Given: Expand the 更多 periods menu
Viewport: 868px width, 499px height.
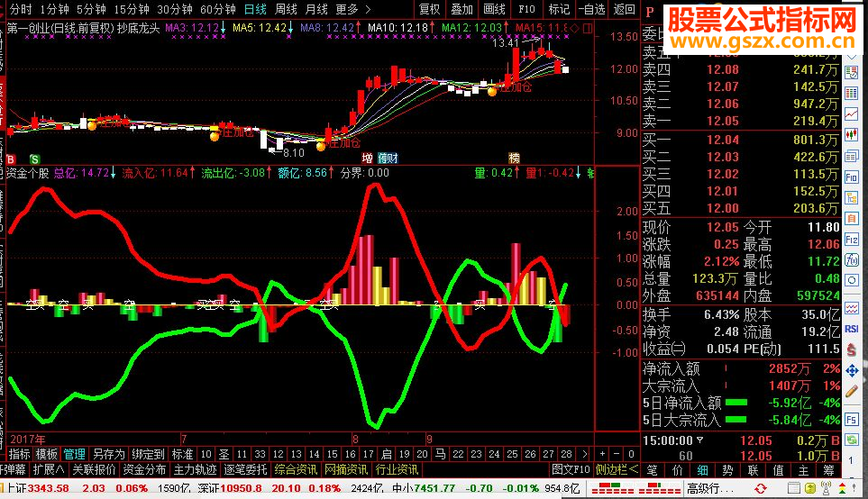Looking at the screenshot, I should tap(352, 9).
